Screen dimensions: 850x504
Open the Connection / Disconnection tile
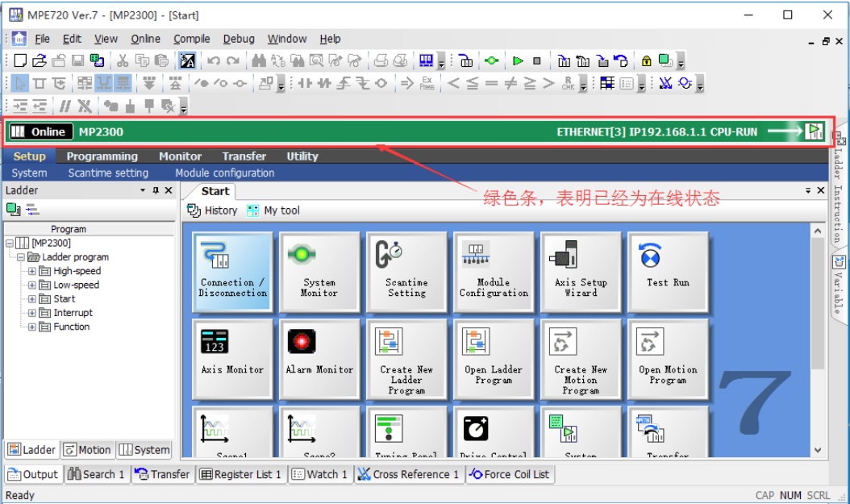click(x=233, y=272)
